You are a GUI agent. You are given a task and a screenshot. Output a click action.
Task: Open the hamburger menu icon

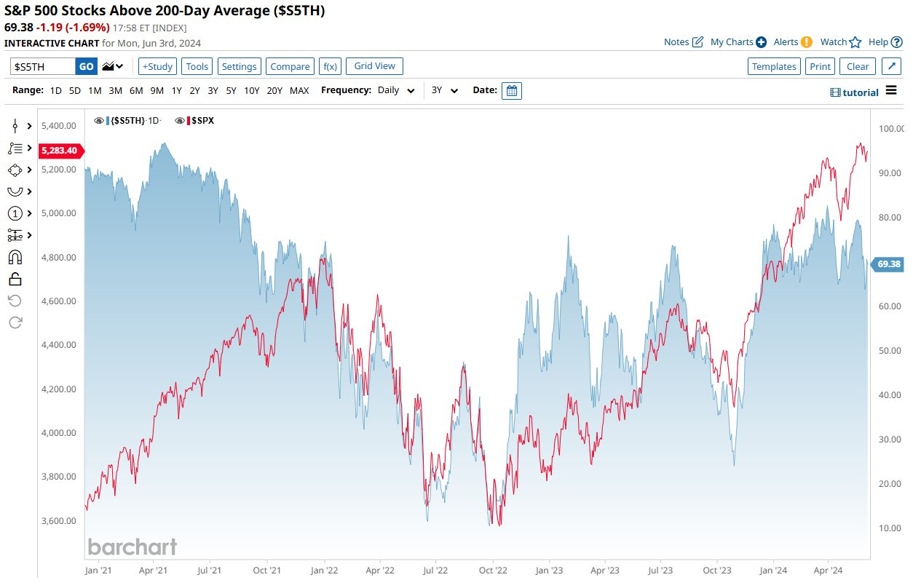coord(891,91)
